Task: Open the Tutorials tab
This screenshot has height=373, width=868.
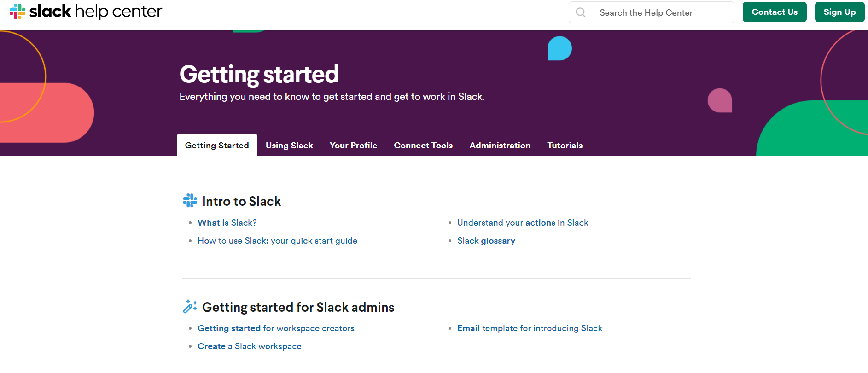Action: point(565,145)
